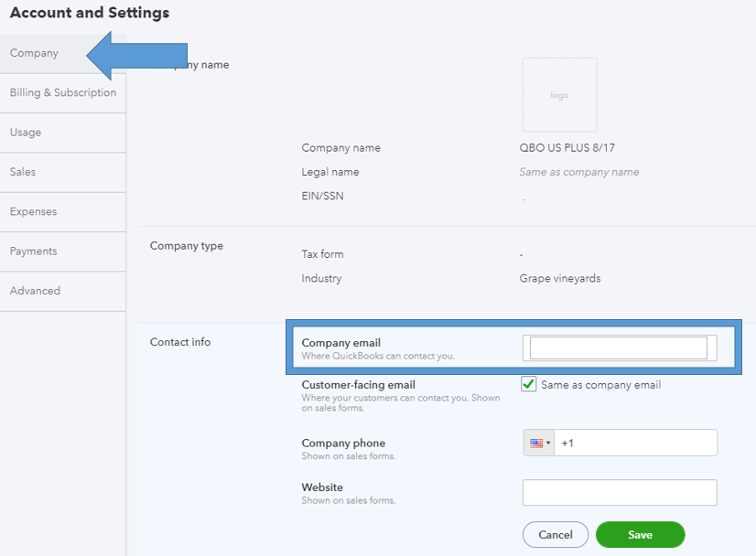
Task: Click the Save button
Action: pyautogui.click(x=640, y=535)
